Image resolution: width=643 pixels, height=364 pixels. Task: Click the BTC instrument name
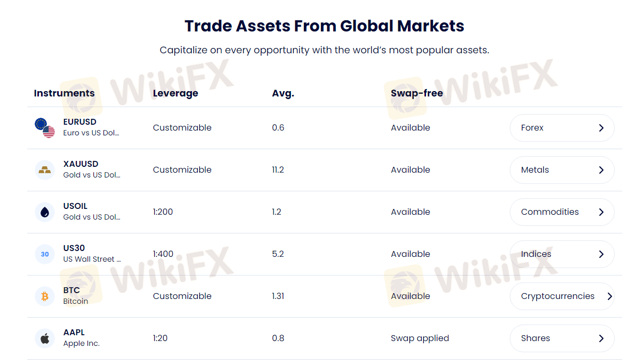tap(71, 290)
